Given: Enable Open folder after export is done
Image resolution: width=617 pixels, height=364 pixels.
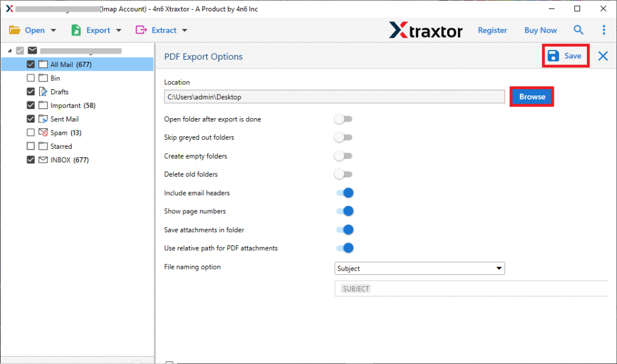Looking at the screenshot, I should pyautogui.click(x=343, y=119).
